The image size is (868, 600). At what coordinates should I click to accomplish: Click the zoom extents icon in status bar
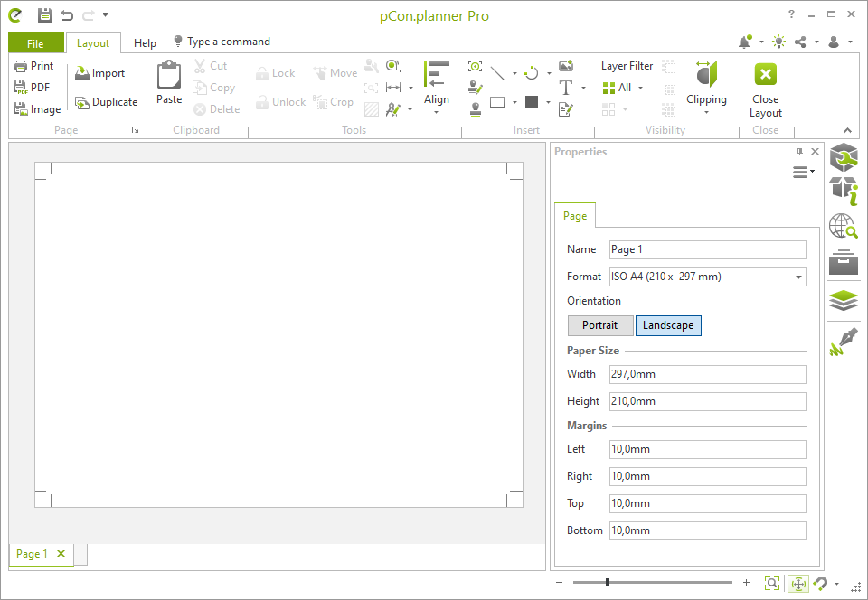(x=771, y=583)
